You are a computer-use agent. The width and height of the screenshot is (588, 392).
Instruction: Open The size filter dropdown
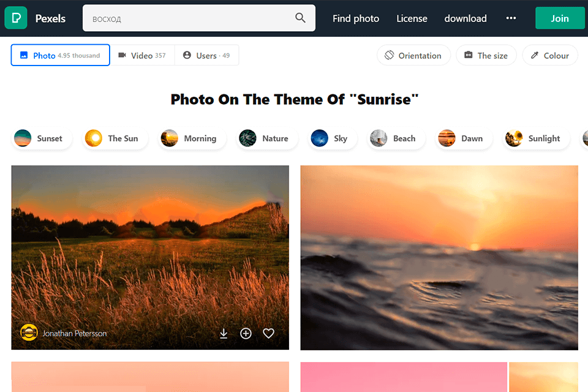point(486,55)
